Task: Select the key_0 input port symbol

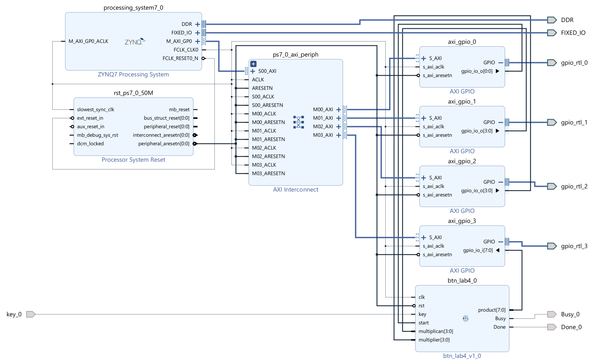Action: [31, 314]
